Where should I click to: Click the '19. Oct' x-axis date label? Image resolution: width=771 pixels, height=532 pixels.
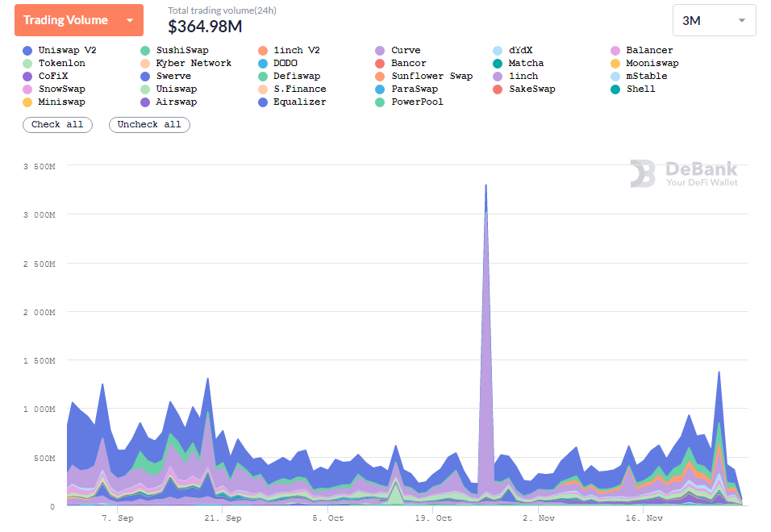click(x=433, y=517)
